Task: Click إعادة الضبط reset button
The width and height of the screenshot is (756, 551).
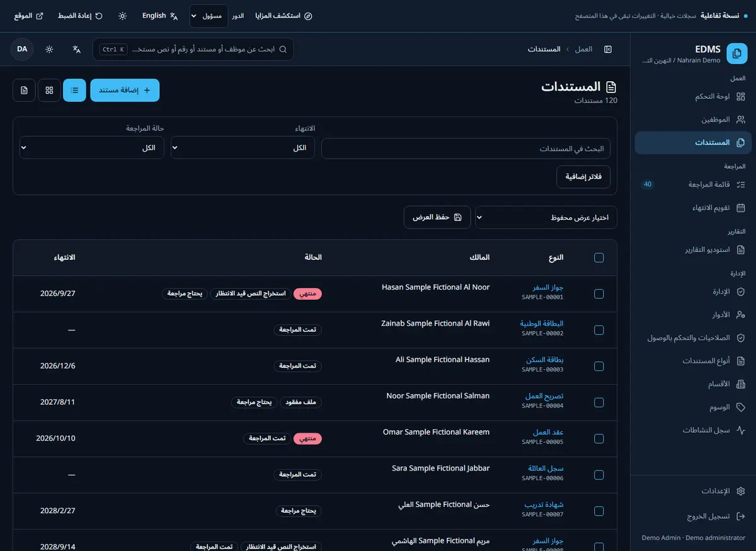Action: (81, 16)
